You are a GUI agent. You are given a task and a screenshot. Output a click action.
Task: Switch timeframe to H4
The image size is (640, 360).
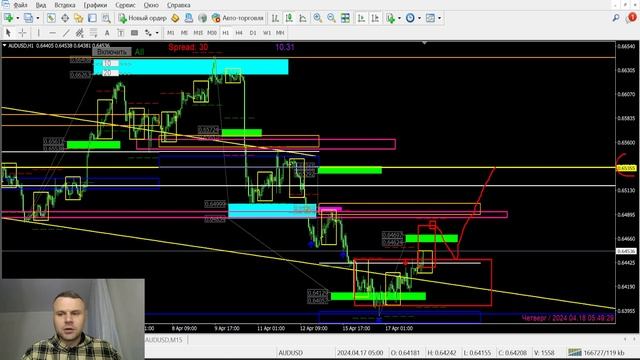(x=239, y=33)
